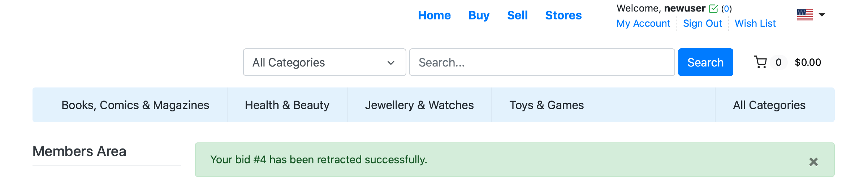The width and height of the screenshot is (868, 181).
Task: Click the Sign Out link
Action: point(703,23)
